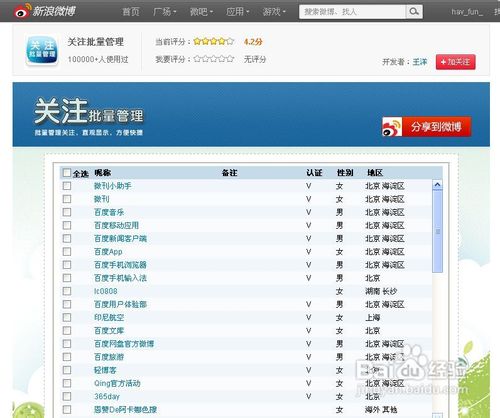Click the 4.2分 score text
Viewport: 500px width, 418px height.
point(253,42)
